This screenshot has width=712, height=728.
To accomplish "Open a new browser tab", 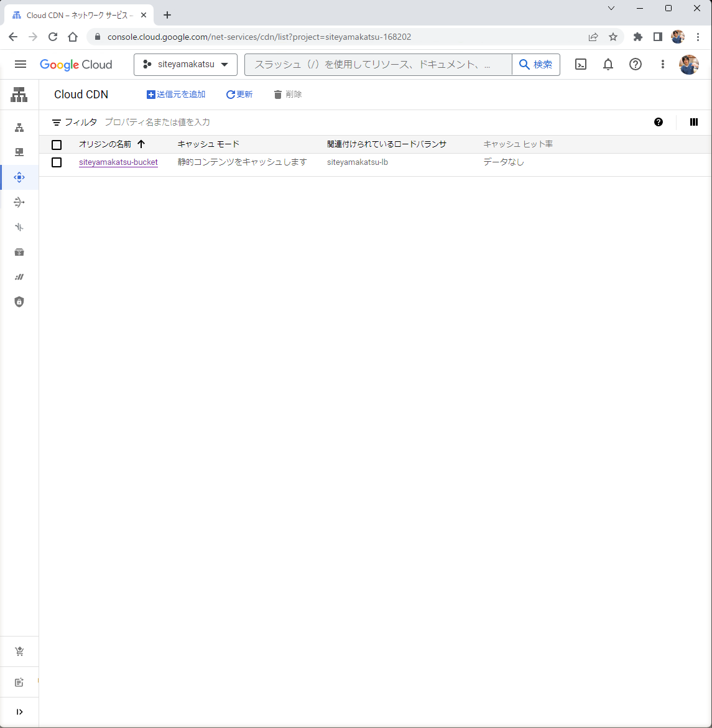I will pos(167,16).
